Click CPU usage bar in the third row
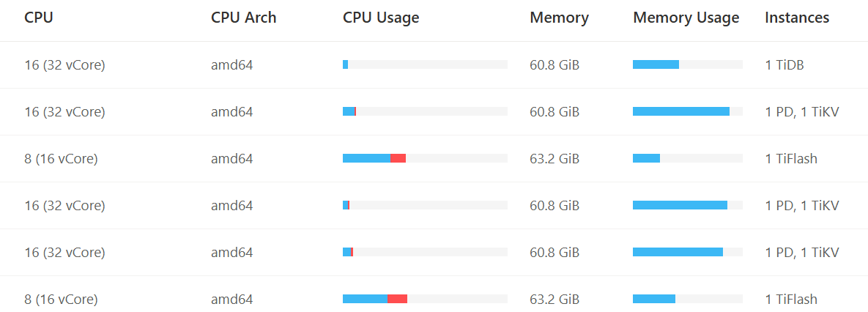The image size is (868, 312). tap(425, 158)
